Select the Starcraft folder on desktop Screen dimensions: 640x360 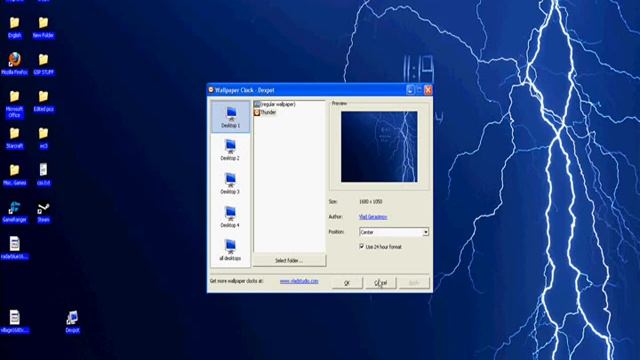15,138
